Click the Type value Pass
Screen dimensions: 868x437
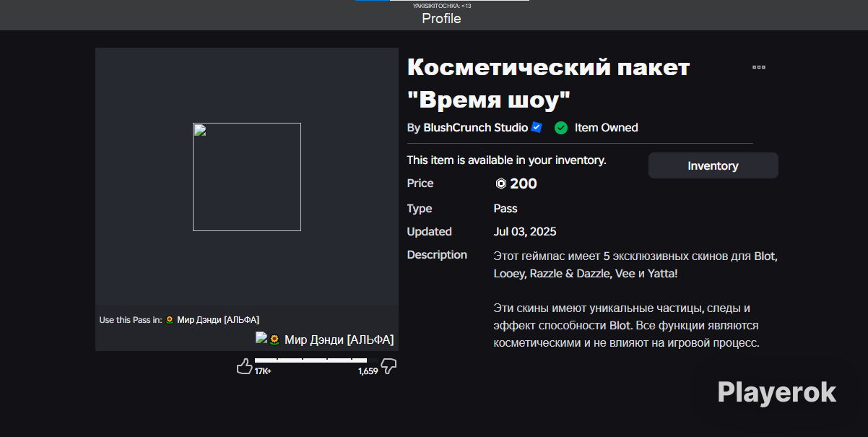[x=505, y=209]
